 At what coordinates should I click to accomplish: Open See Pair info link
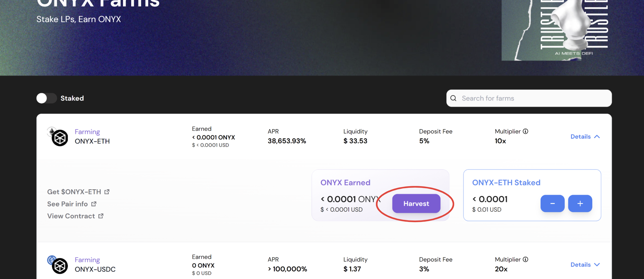[x=67, y=204]
